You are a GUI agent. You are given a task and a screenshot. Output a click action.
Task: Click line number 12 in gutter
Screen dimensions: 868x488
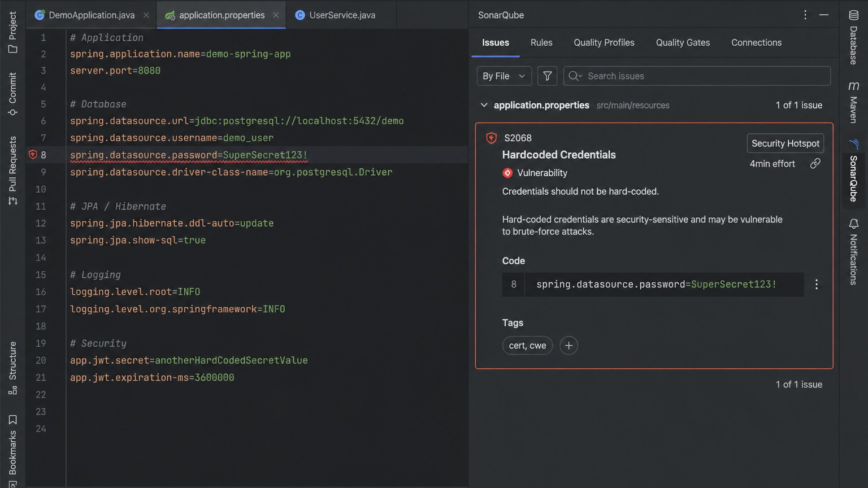point(41,223)
